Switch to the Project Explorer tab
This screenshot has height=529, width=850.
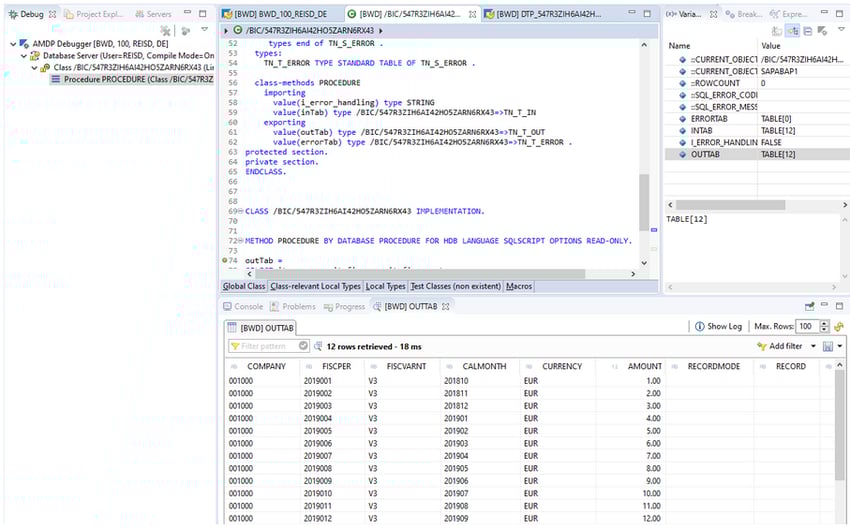[x=94, y=14]
